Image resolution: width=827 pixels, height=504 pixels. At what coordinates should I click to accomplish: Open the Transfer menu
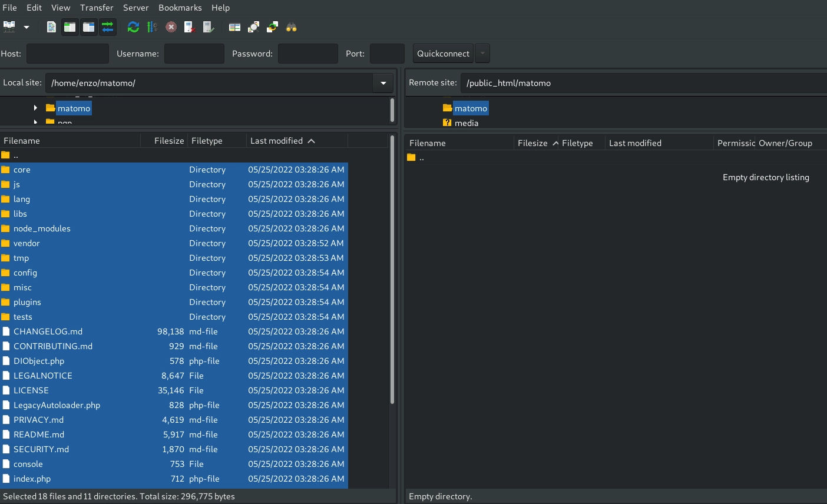tap(97, 8)
